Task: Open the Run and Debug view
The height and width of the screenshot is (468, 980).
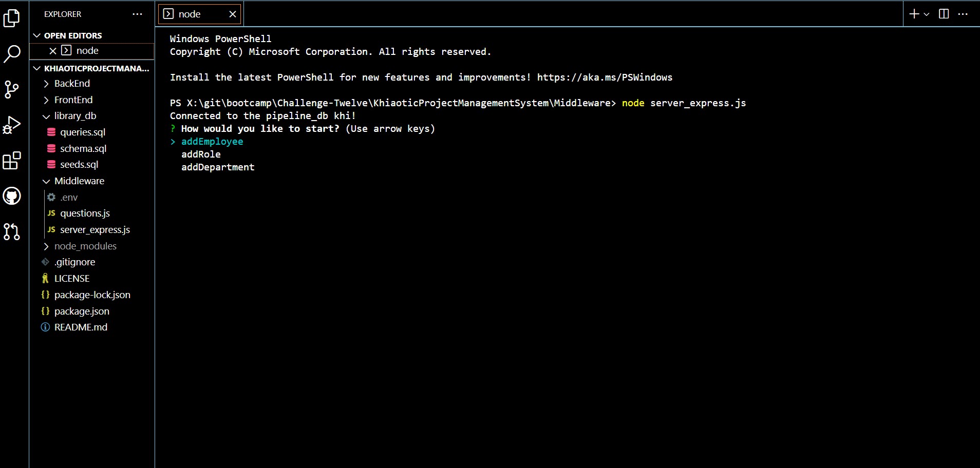Action: (11, 125)
